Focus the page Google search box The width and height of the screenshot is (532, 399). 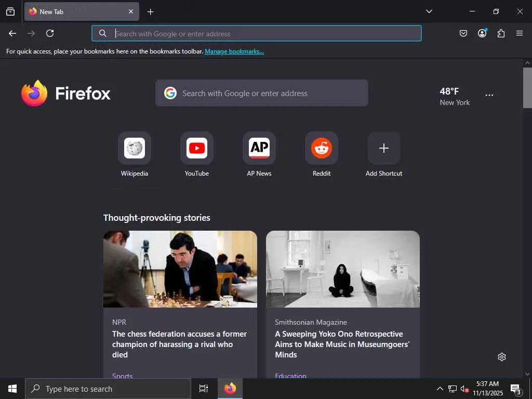pos(262,93)
